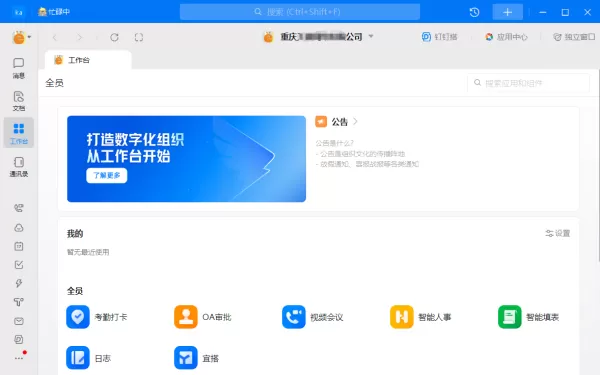Launch the 日志 log app

click(89, 358)
